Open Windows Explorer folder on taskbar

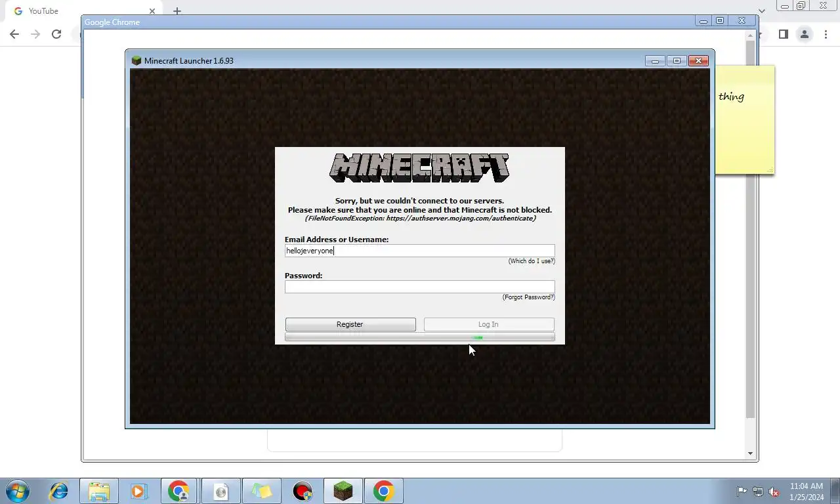coord(99,491)
